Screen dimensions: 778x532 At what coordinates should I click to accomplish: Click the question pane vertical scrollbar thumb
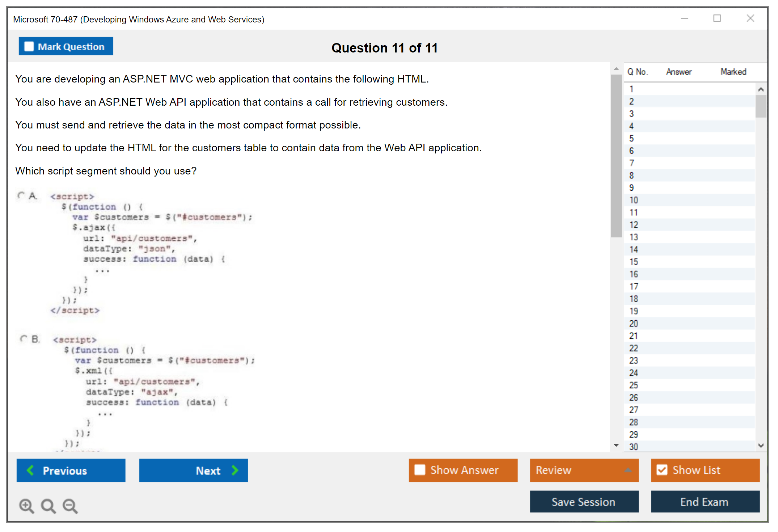[616, 156]
